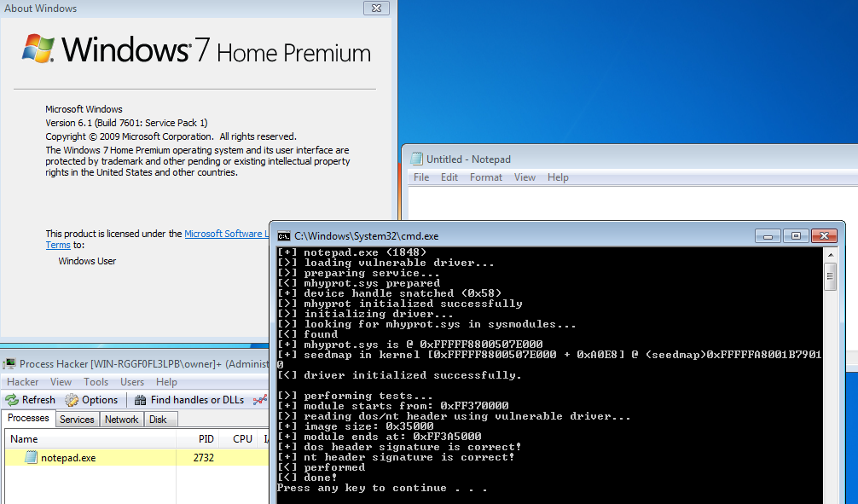Close the cmd.exe window
The image size is (858, 504).
pos(825,236)
